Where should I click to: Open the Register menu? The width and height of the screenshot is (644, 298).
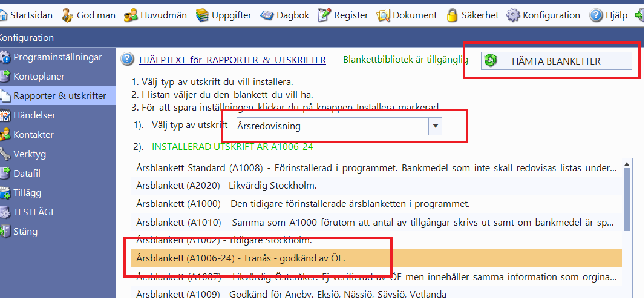click(x=351, y=15)
